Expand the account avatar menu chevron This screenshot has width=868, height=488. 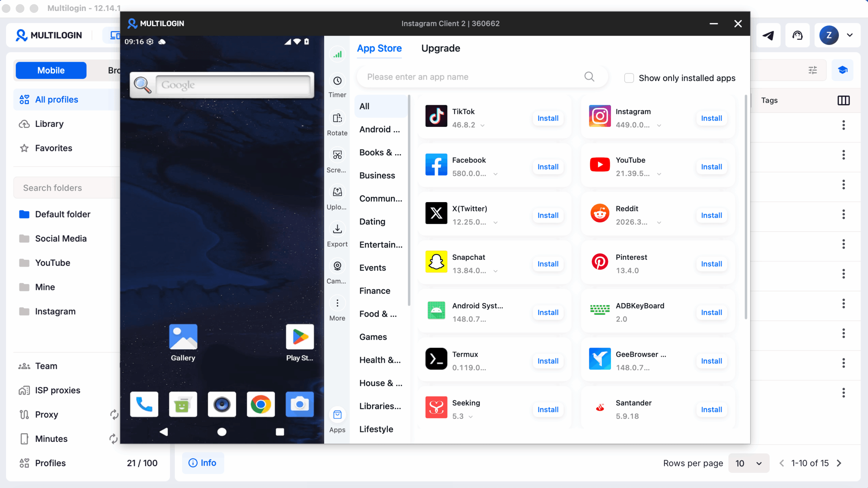tap(850, 35)
